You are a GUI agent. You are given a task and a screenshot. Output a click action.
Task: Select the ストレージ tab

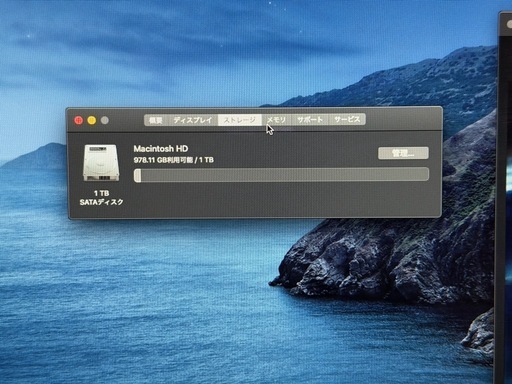tap(240, 120)
